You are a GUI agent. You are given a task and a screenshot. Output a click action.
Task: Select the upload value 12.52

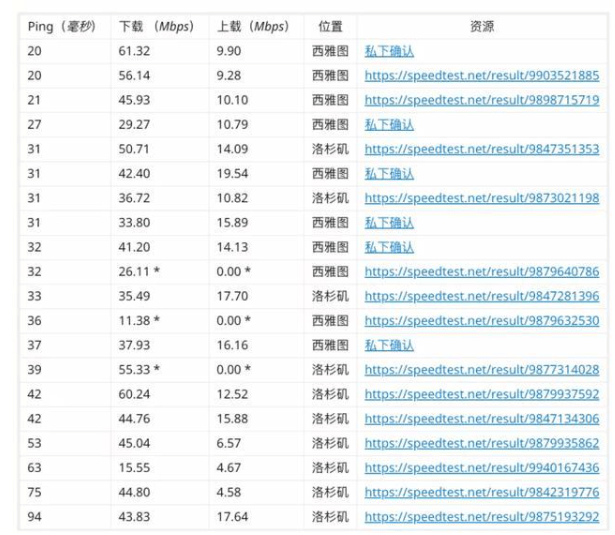232,394
